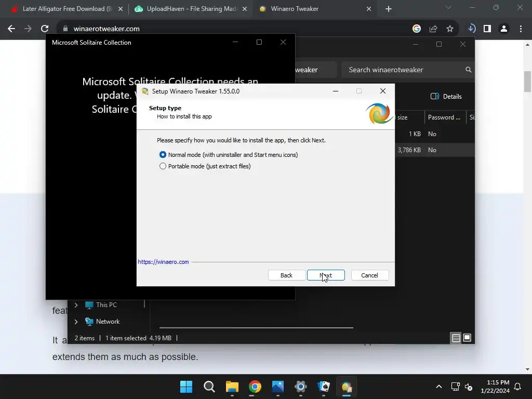Open Chrome three-dot menu

pos(521,29)
